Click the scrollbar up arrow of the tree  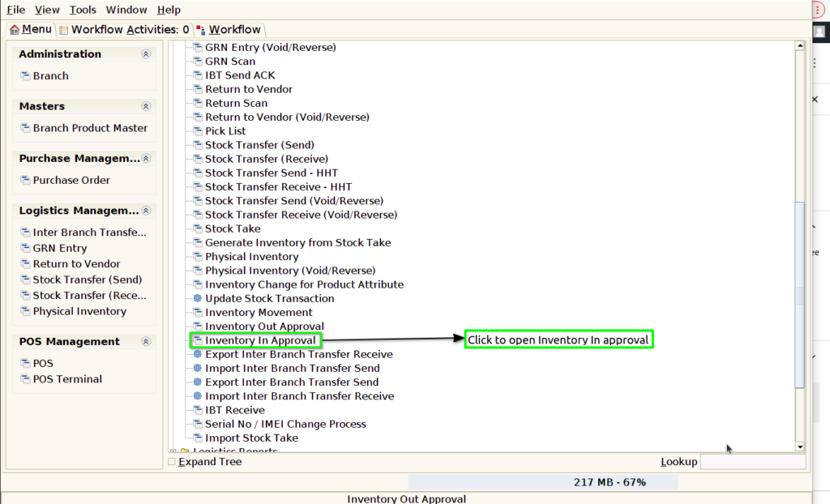click(800, 46)
